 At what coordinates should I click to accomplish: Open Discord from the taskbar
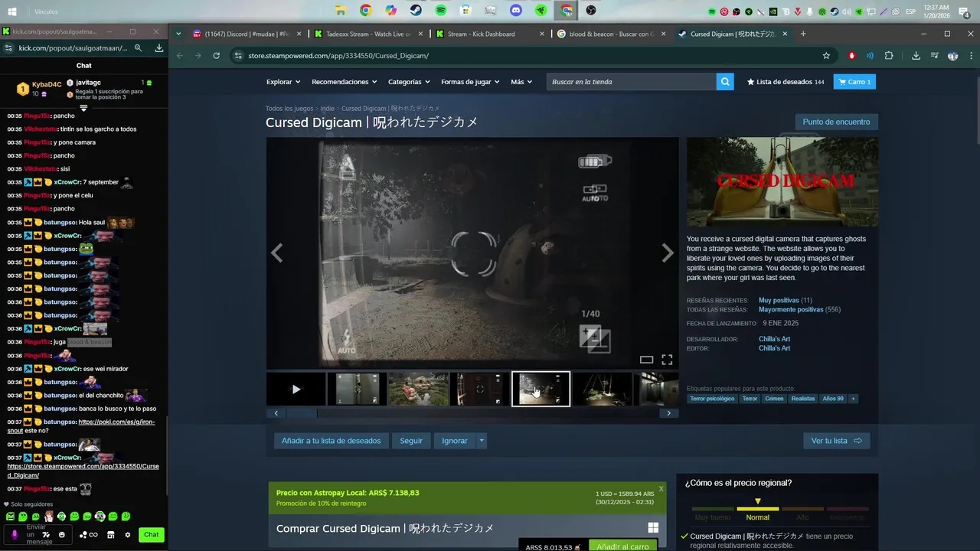[516, 11]
